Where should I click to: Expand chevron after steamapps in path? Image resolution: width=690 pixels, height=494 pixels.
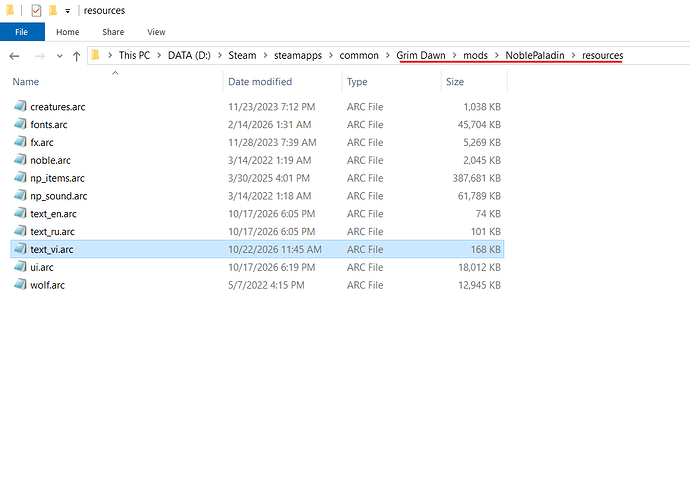pos(330,55)
